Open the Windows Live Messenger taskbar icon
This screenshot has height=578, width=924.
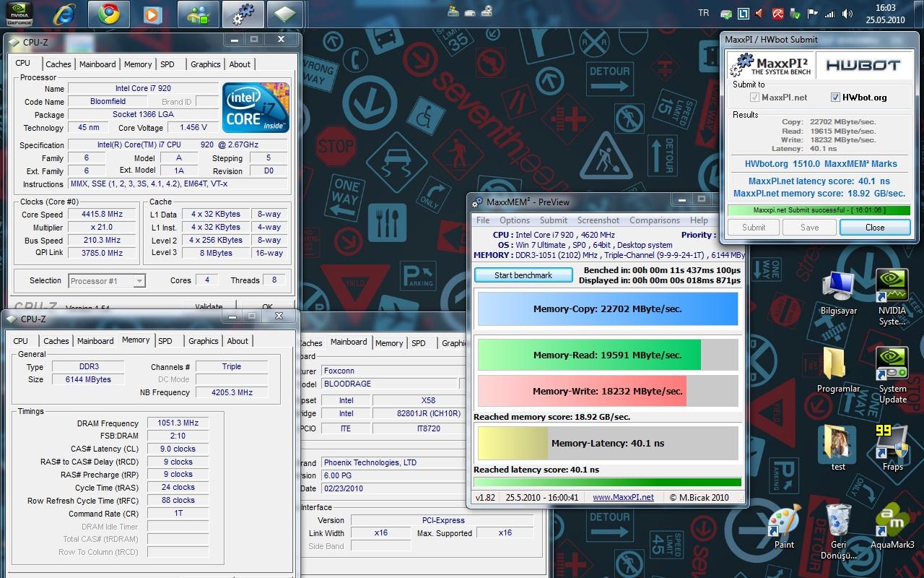click(197, 13)
